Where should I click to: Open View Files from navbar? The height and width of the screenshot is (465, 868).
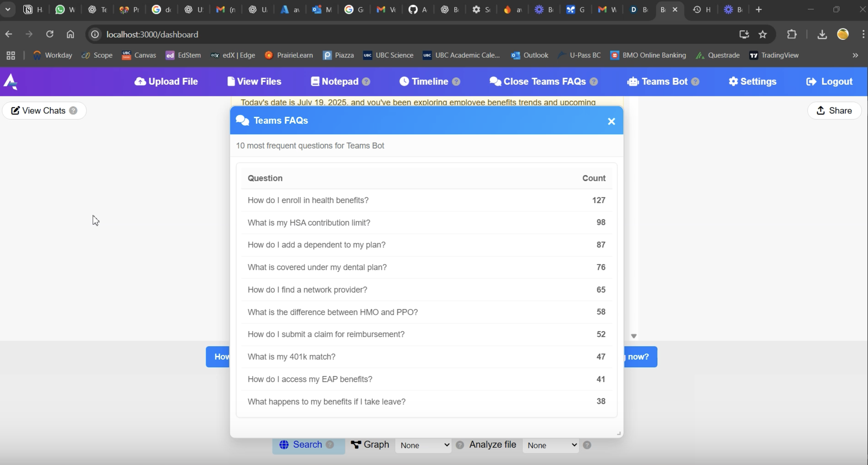(x=254, y=81)
